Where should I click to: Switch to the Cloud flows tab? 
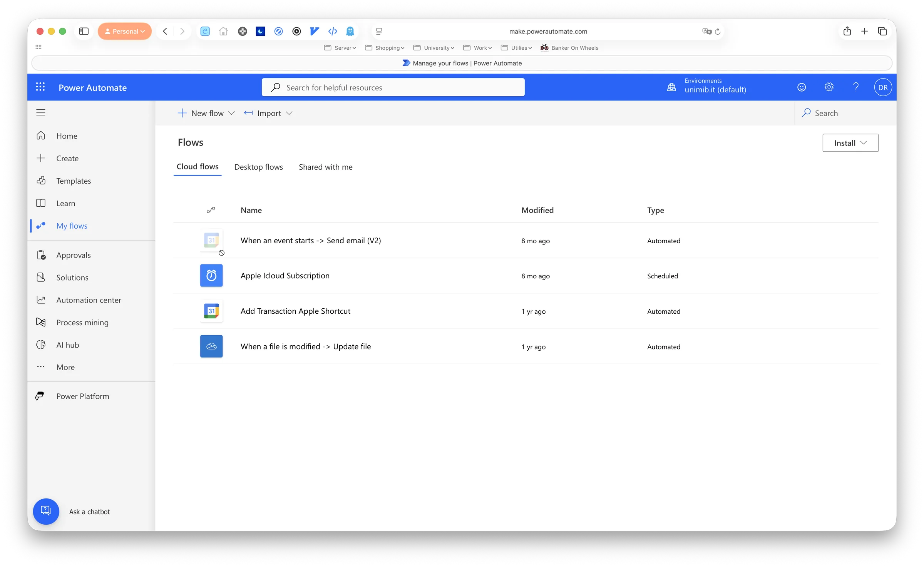(198, 167)
